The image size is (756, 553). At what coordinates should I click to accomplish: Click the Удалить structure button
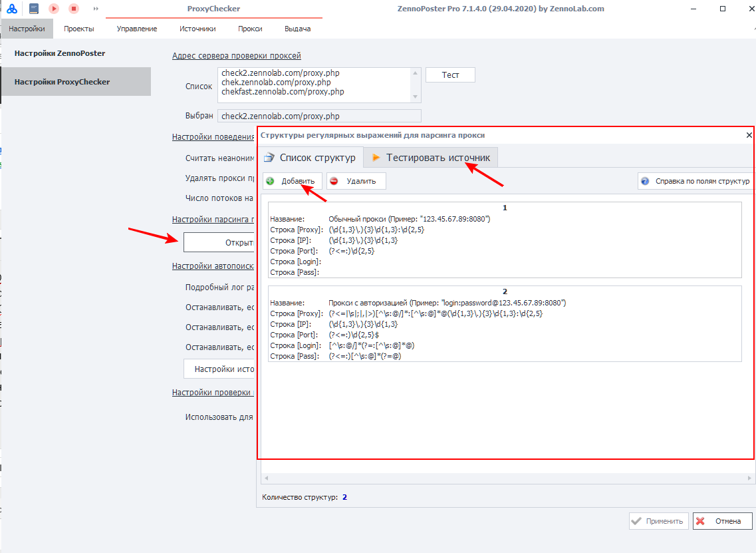coord(356,181)
